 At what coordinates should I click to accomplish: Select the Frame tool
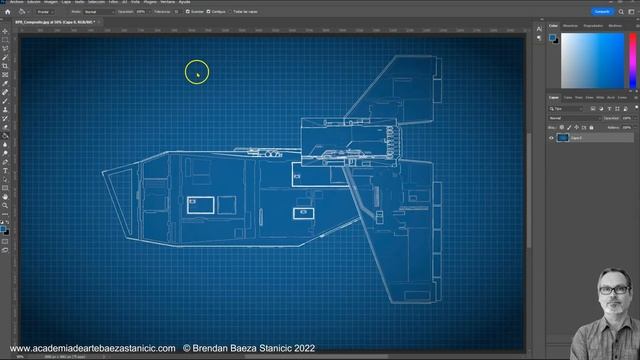(5, 75)
